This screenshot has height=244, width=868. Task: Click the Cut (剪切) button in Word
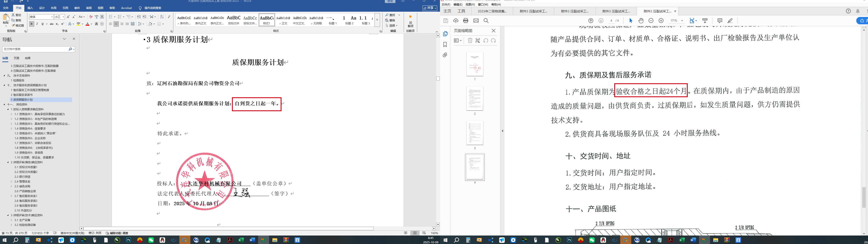coord(16,15)
